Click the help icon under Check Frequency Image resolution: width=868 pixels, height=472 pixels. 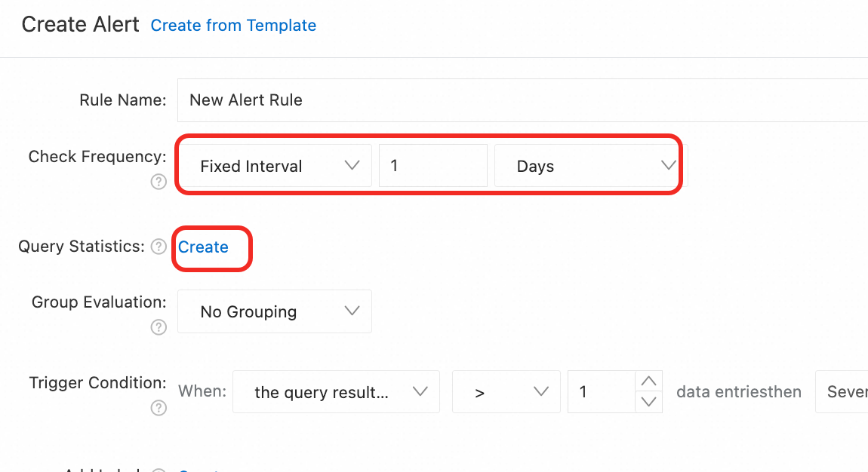[159, 182]
